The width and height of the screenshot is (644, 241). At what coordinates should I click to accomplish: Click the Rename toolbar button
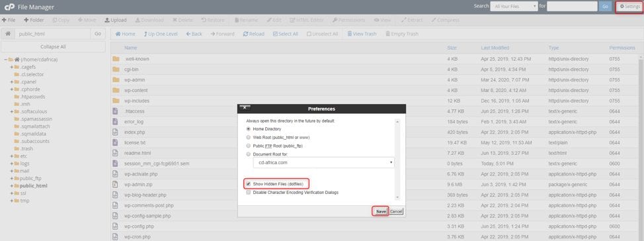246,20
